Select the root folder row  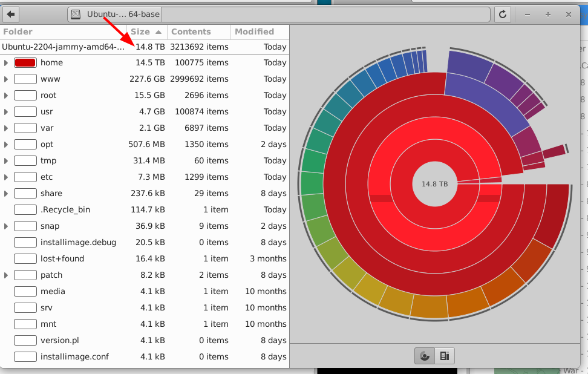point(48,96)
